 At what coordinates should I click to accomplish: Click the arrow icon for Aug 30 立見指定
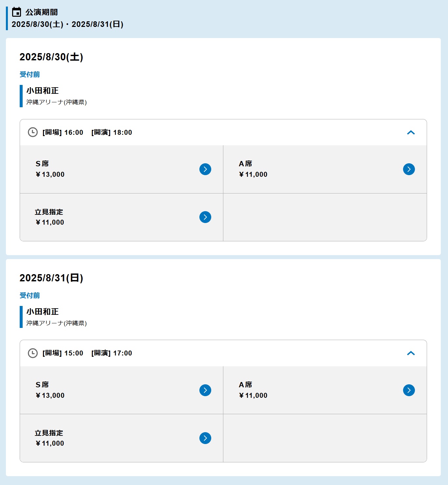(205, 217)
